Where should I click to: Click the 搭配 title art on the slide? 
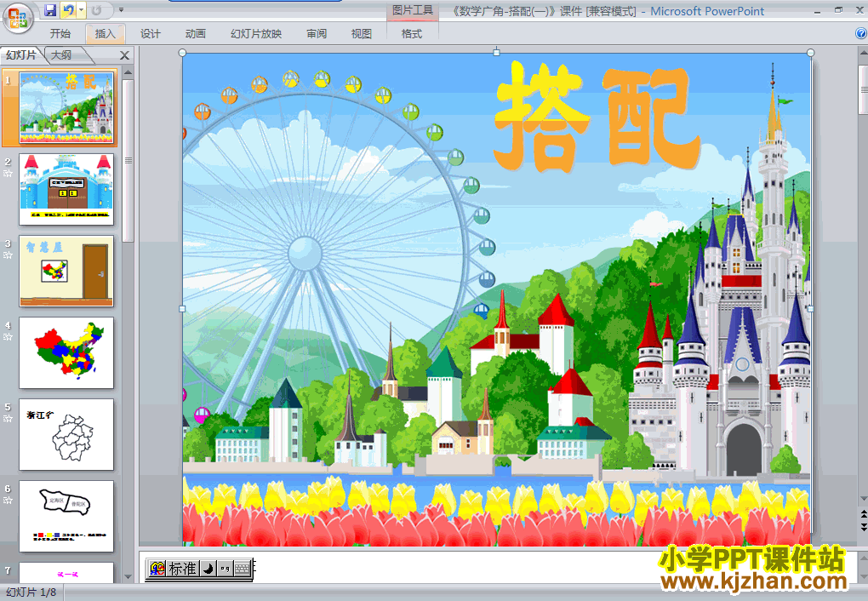pos(597,117)
